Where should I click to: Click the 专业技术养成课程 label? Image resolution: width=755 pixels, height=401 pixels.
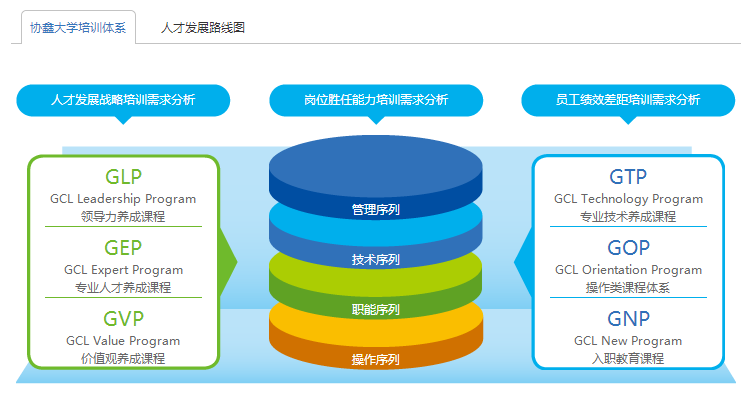click(x=628, y=217)
